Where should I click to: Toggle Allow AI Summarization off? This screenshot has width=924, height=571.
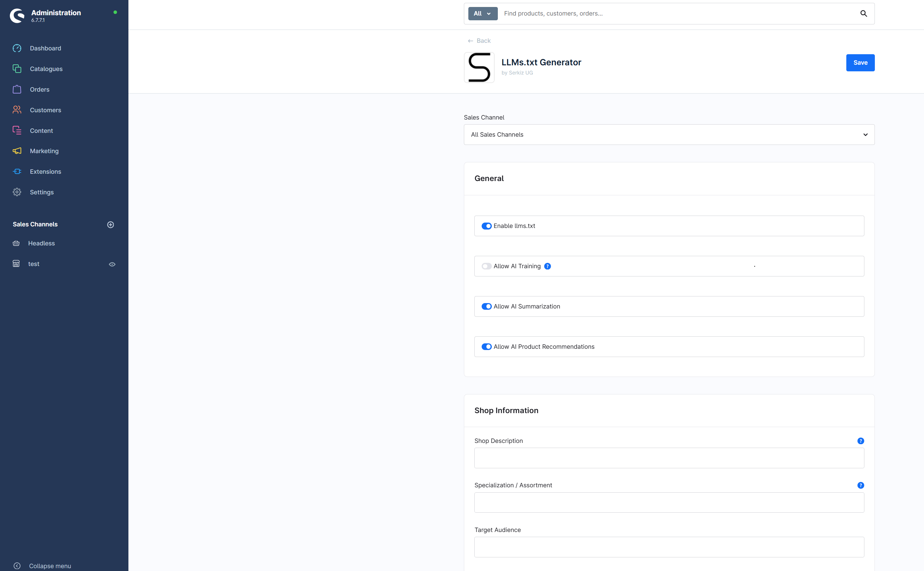click(x=486, y=307)
